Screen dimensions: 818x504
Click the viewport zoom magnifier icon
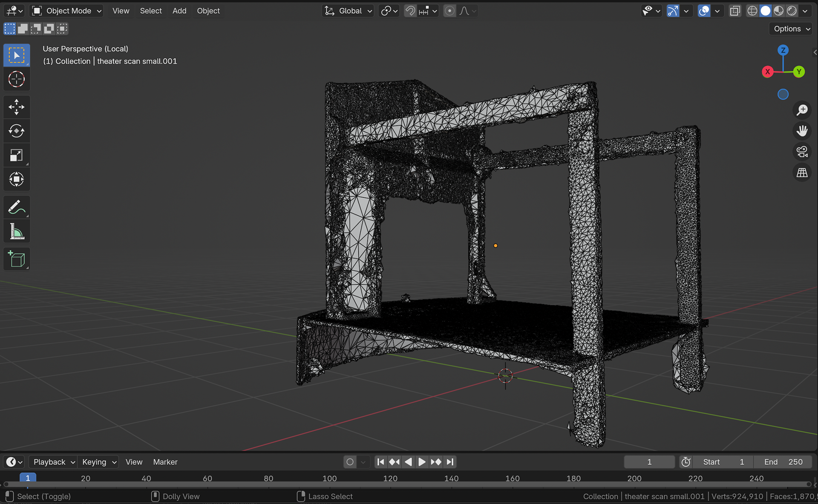click(x=802, y=110)
